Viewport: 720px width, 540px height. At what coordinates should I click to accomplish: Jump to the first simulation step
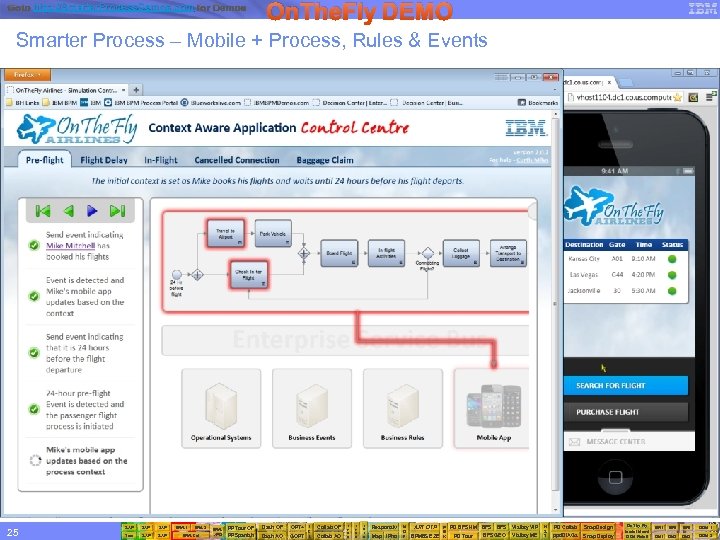click(x=43, y=211)
